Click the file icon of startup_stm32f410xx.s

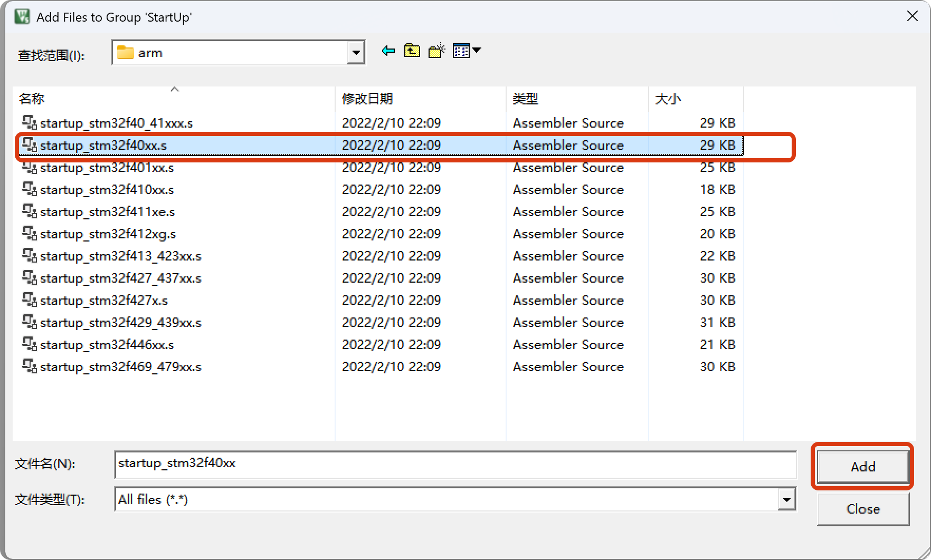point(30,189)
